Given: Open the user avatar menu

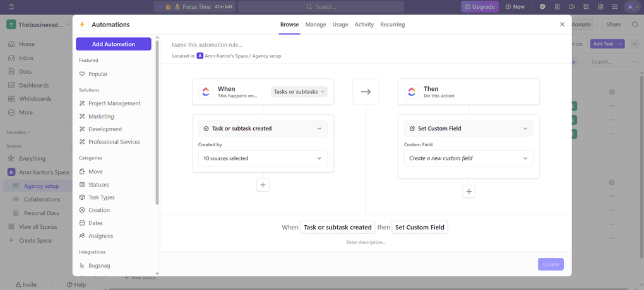Looking at the screenshot, I should [x=631, y=6].
